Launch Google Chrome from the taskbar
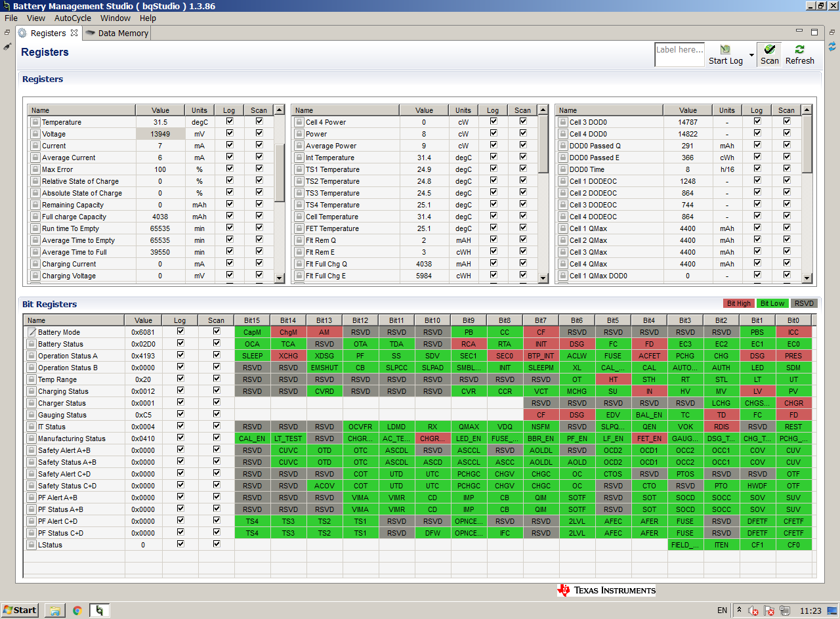 (x=77, y=610)
